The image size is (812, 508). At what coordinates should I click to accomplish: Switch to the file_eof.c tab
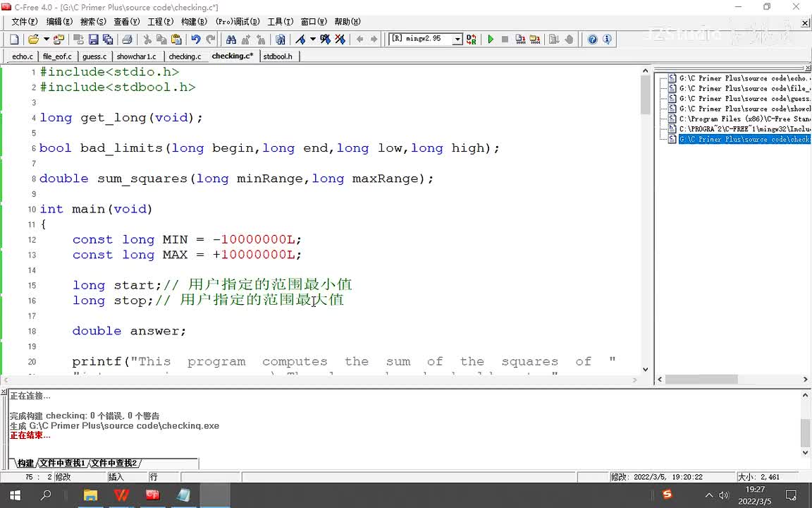58,56
